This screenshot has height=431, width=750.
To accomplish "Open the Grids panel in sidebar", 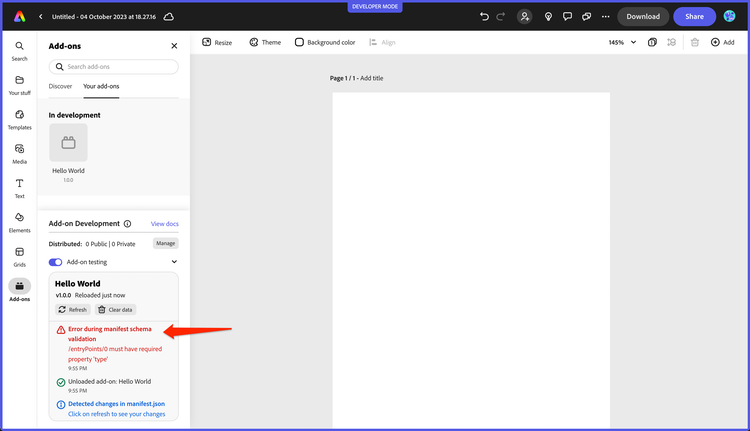I will pos(19,256).
